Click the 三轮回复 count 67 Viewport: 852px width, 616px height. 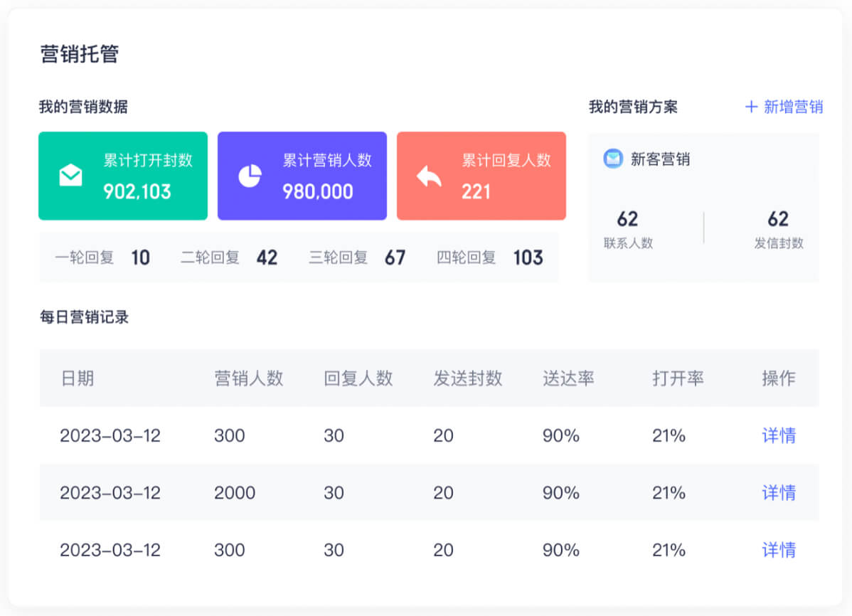click(395, 257)
